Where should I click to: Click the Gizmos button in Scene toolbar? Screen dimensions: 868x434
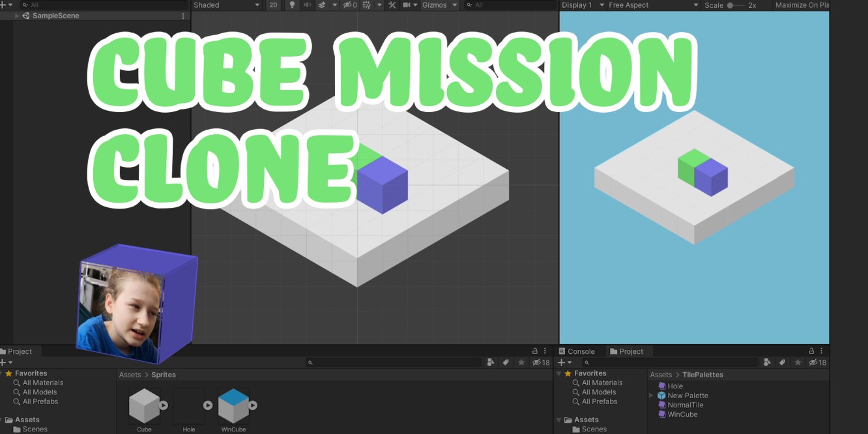[x=435, y=5]
